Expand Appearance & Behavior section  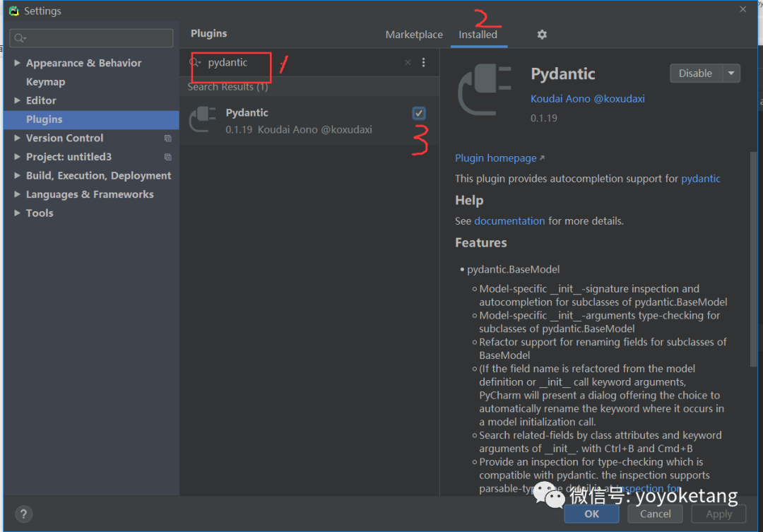point(17,63)
